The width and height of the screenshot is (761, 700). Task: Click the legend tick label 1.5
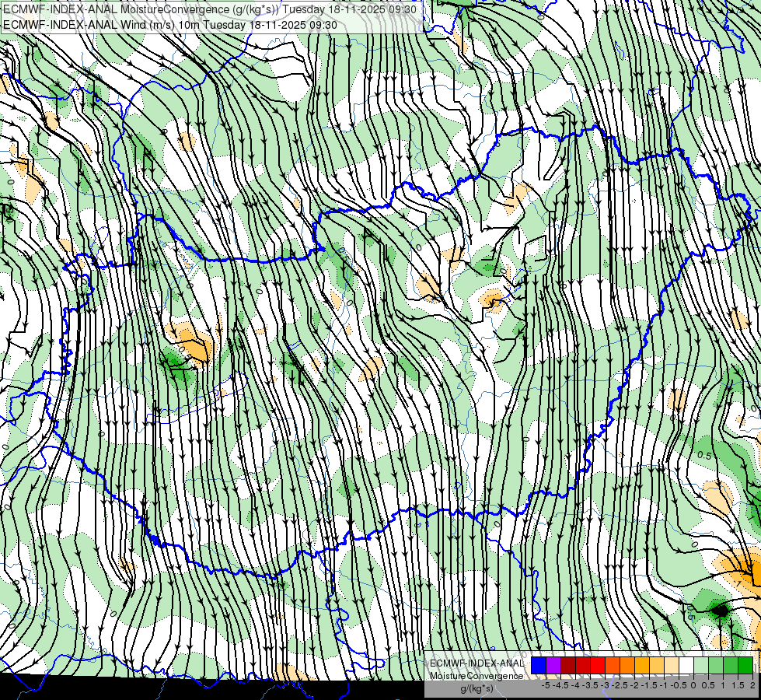[738, 685]
